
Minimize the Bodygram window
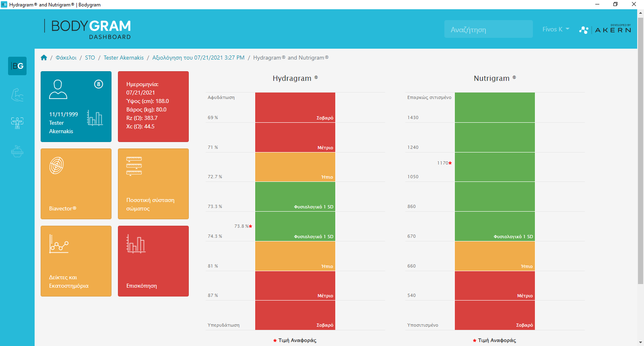coord(597,4)
